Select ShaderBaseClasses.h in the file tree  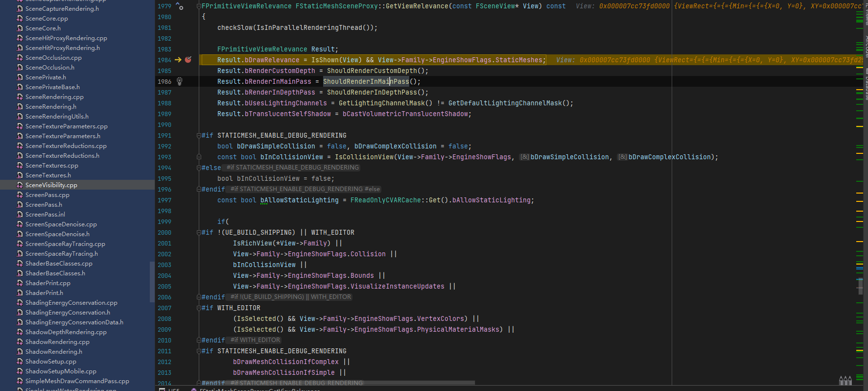[55, 273]
